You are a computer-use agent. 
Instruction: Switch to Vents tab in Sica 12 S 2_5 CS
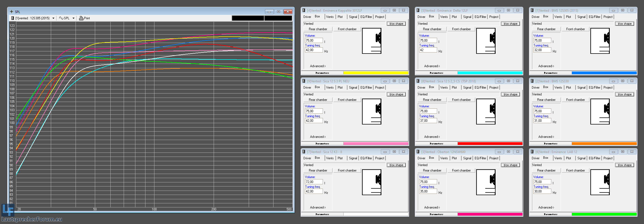pyautogui.click(x=444, y=88)
